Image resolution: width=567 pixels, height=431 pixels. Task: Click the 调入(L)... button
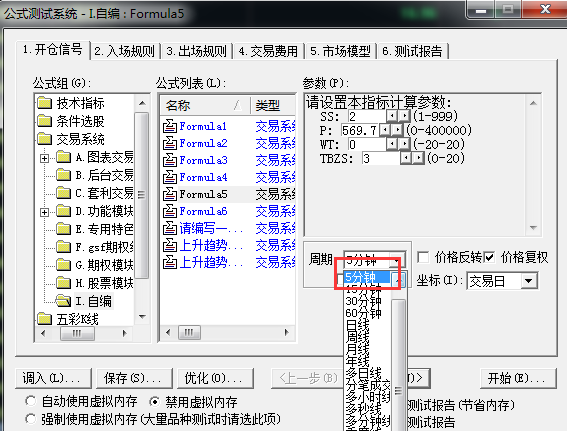pos(54,378)
